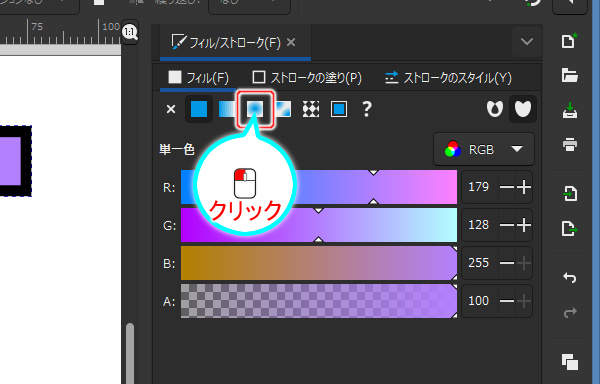Click the B channel color slider
The width and height of the screenshot is (600, 384).
(x=319, y=263)
